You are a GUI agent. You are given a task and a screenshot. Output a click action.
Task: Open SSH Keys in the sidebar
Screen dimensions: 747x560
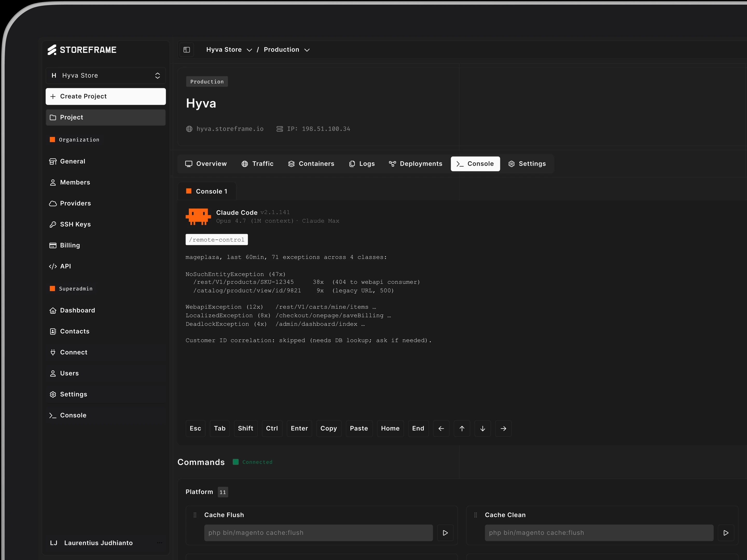pos(106,225)
